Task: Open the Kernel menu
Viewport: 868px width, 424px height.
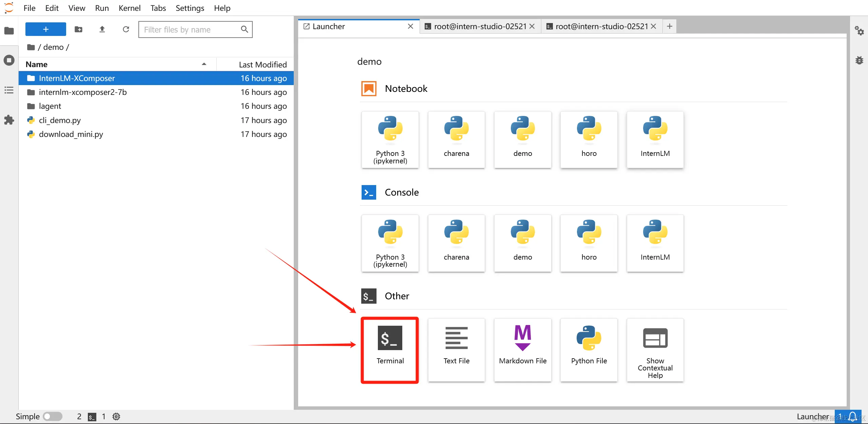Action: (129, 8)
